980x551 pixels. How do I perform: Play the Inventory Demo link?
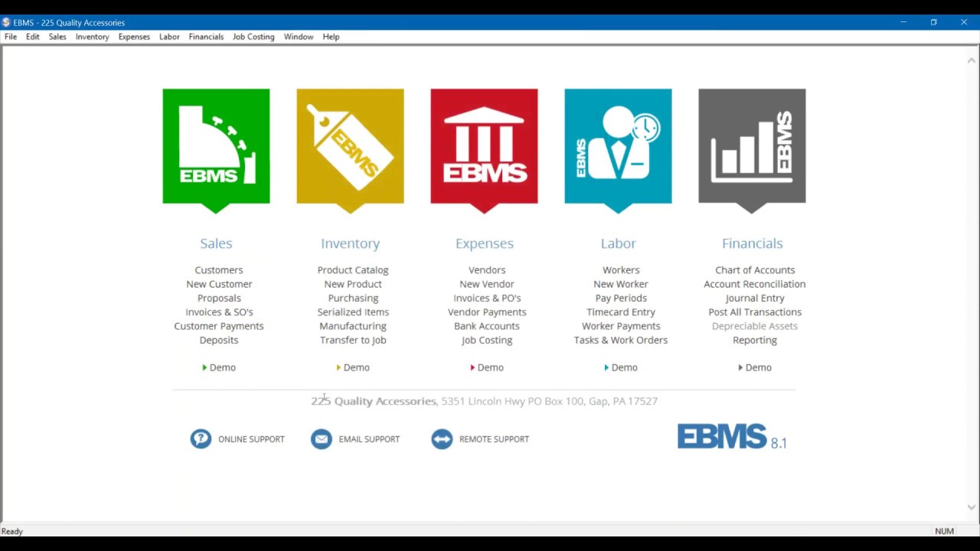[x=353, y=367]
